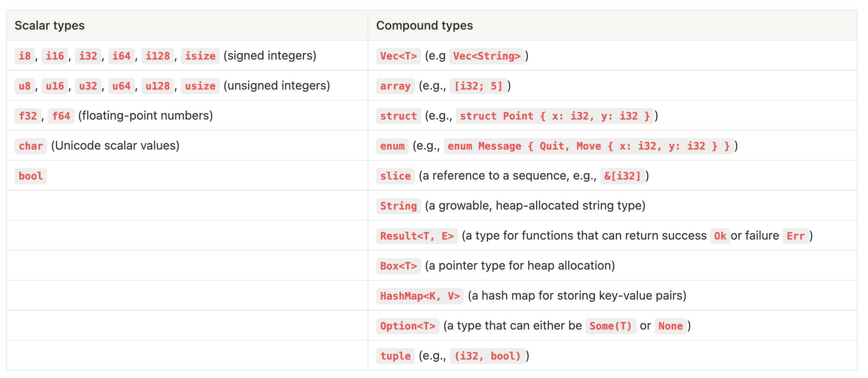Viewport: 868px width, 378px height.
Task: Select the struct code tag
Action: click(x=398, y=116)
